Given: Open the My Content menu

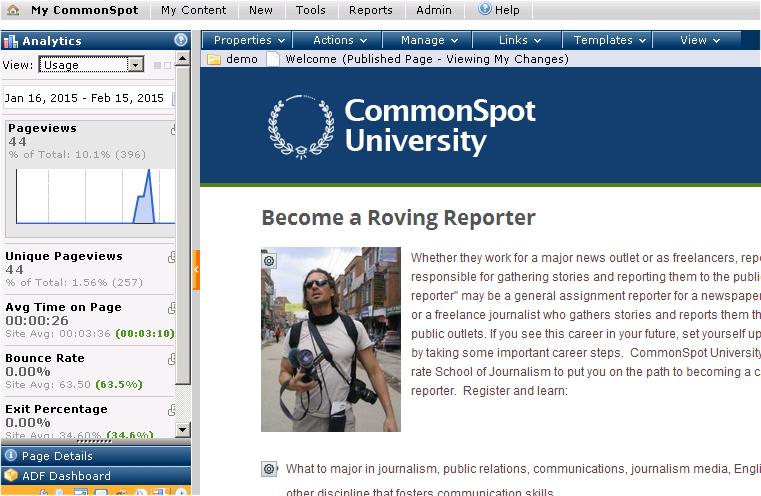Looking at the screenshot, I should [193, 10].
